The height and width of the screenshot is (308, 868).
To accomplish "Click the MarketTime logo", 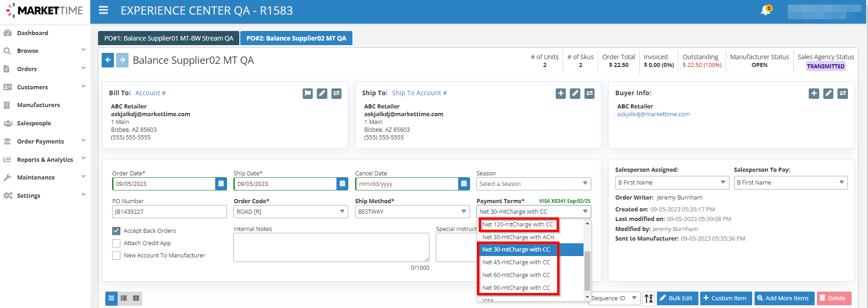I will [45, 10].
